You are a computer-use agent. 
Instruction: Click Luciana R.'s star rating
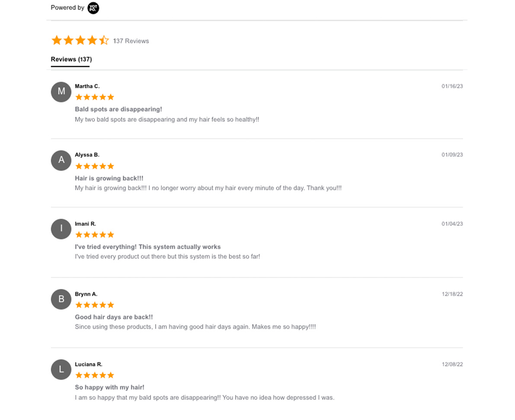tap(95, 375)
